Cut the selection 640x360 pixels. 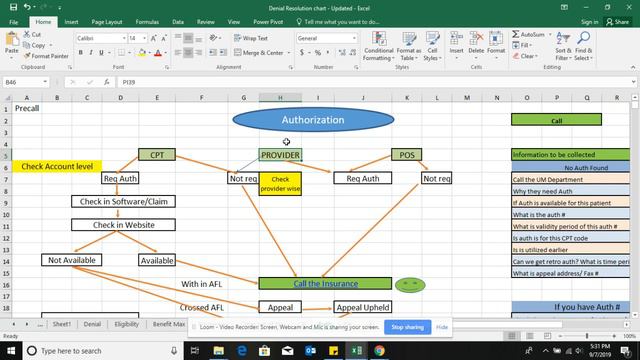coord(32,34)
